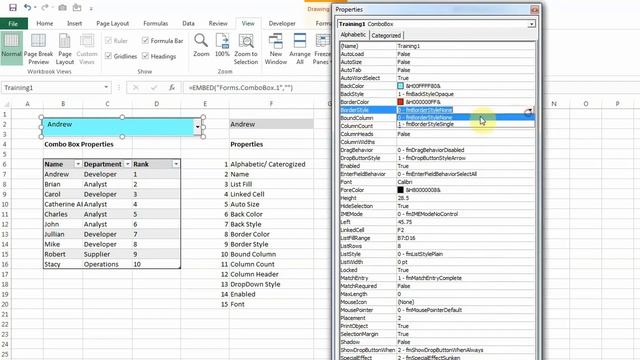Open the File tab

tap(13, 24)
